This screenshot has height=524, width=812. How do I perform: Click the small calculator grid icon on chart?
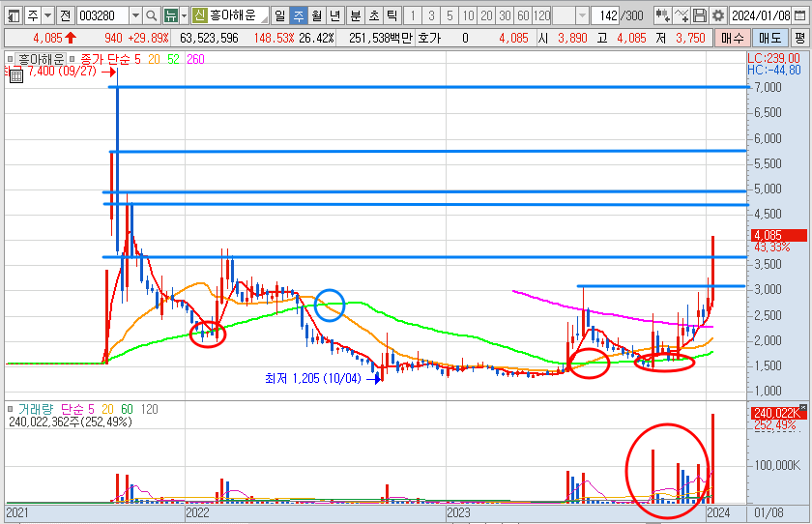[16, 76]
